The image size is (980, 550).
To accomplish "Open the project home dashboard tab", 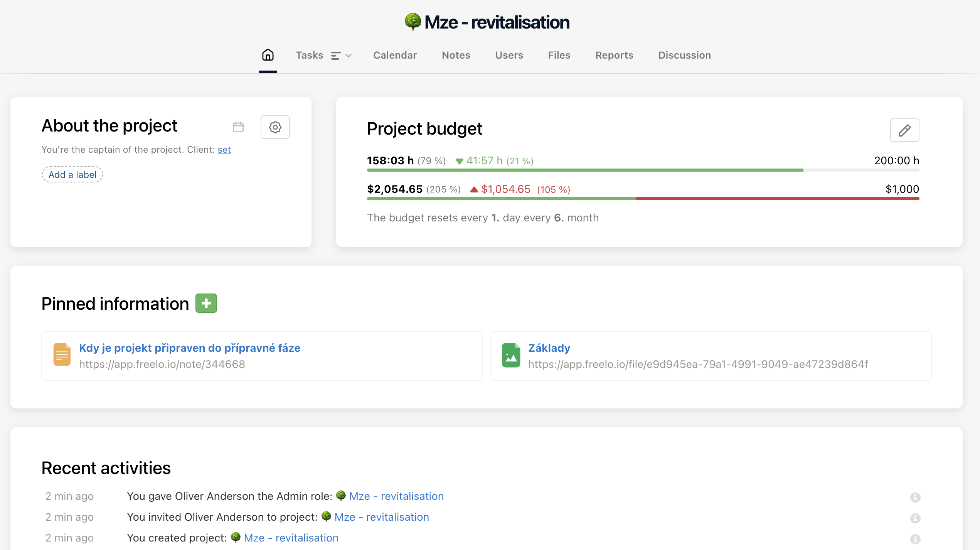I will click(268, 55).
